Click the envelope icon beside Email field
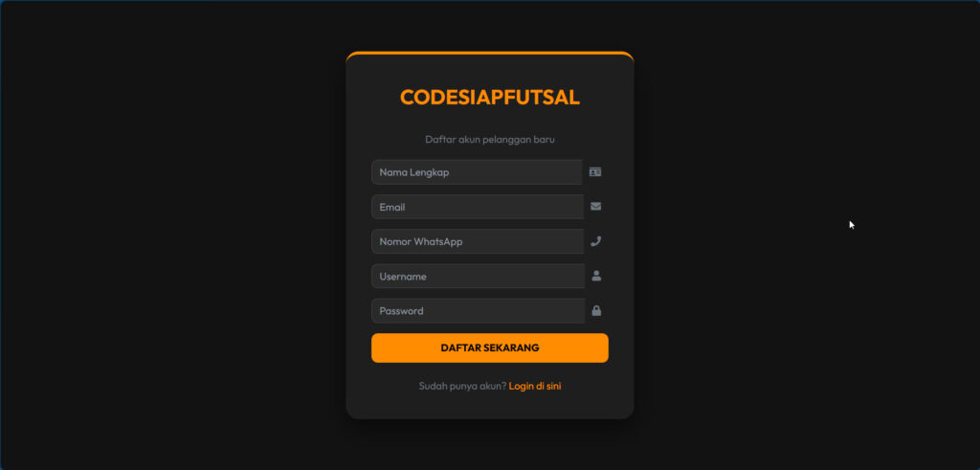The width and height of the screenshot is (980, 470). click(x=595, y=206)
